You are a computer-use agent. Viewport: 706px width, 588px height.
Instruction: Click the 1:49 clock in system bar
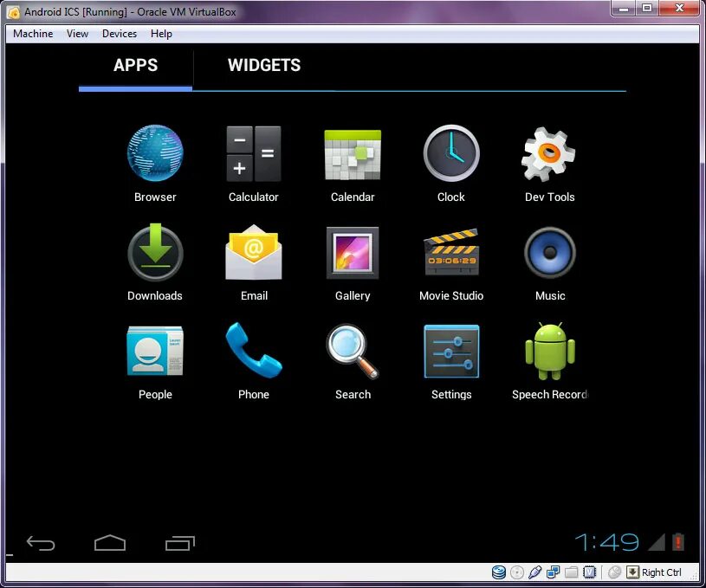pyautogui.click(x=606, y=541)
